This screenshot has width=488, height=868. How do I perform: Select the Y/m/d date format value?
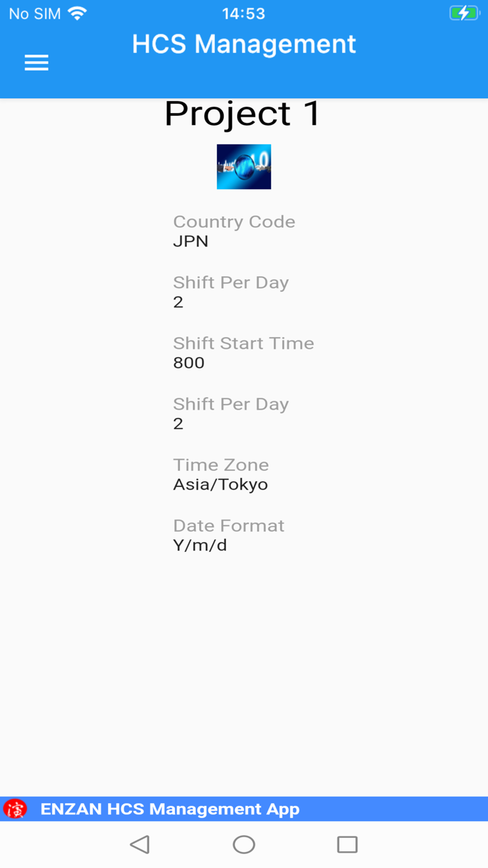(x=200, y=545)
